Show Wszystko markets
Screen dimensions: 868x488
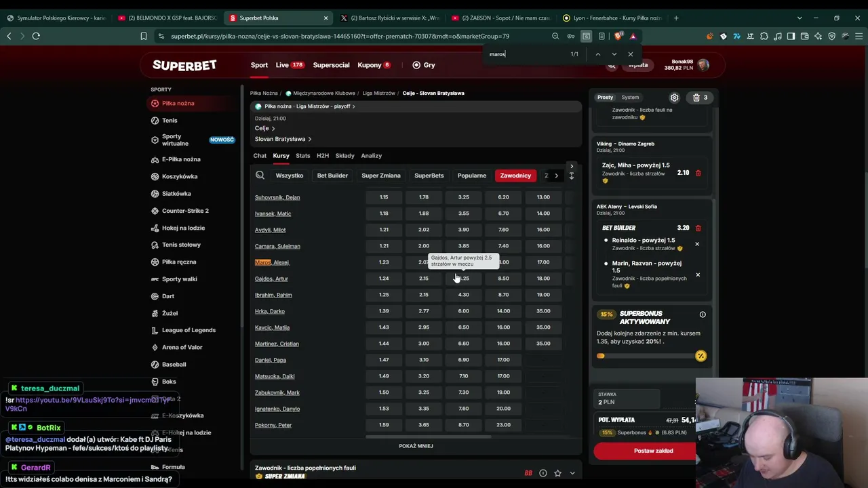coord(290,176)
